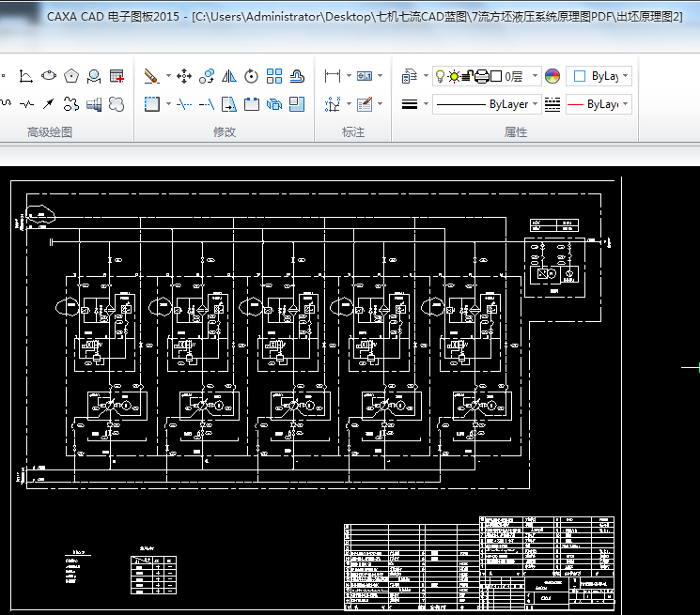Open the dimension tool dropdown arrow

349,76
